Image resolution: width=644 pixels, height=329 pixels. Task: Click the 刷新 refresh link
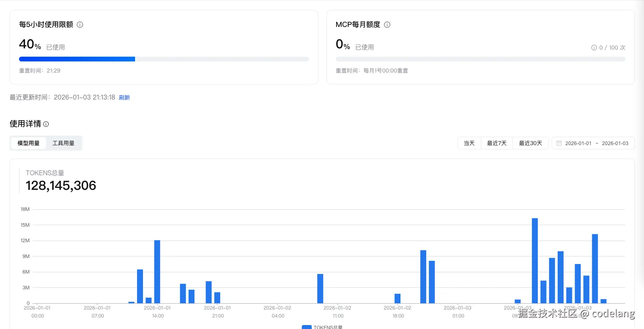(124, 98)
